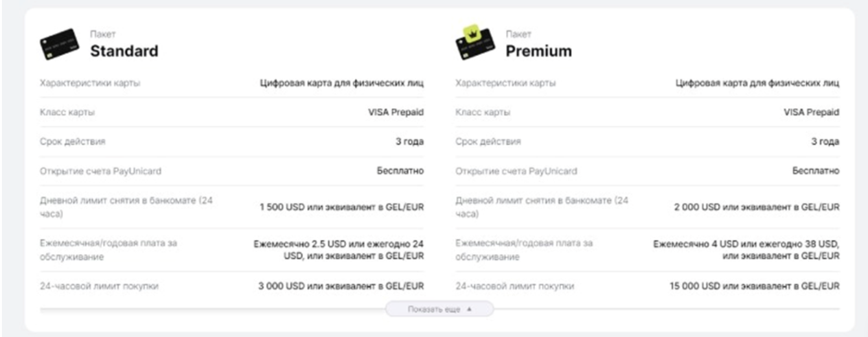
Task: Click Premium 'VISA Prepaid' card class value
Action: click(812, 112)
